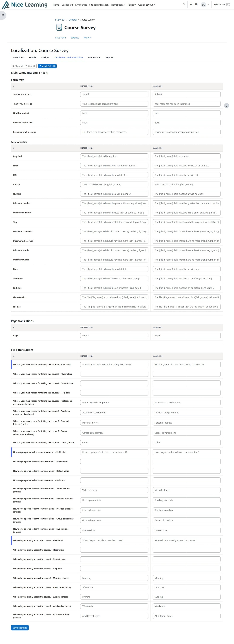The width and height of the screenshot is (234, 644).
Task: Toggle the Arabic (ar) - AR language checkbox
Action: 47,66
